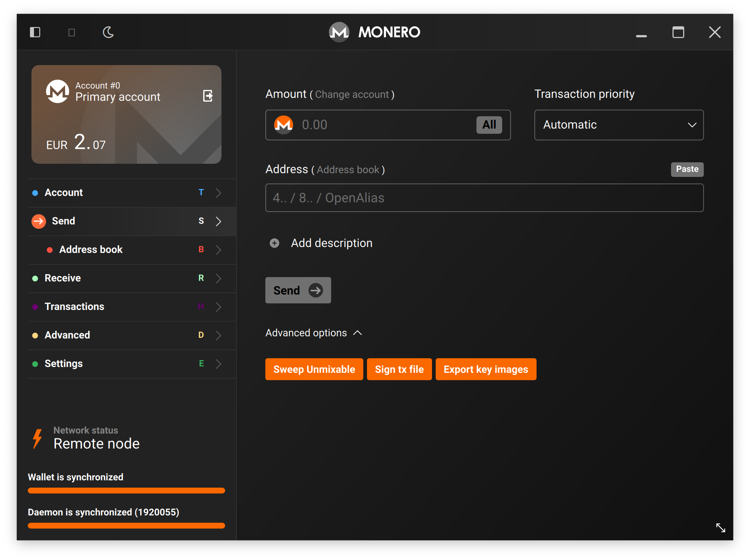Click the red dot beside Address book
The width and height of the screenshot is (750, 560).
click(50, 250)
